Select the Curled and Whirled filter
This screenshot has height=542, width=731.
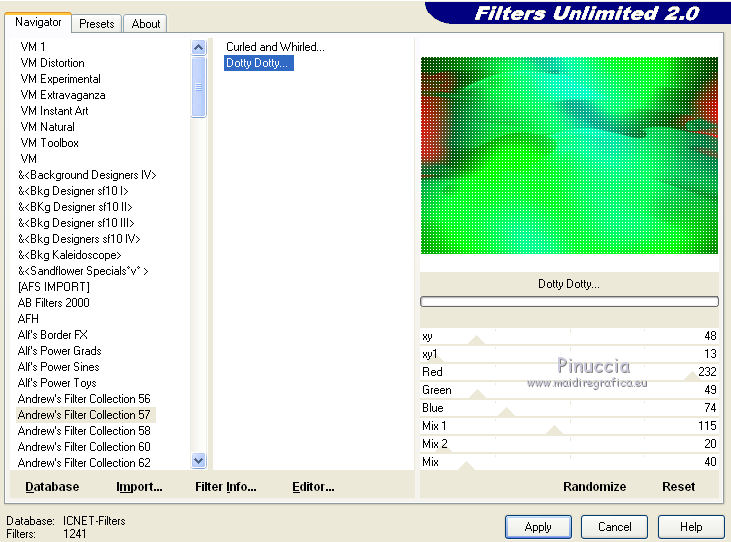click(275, 47)
